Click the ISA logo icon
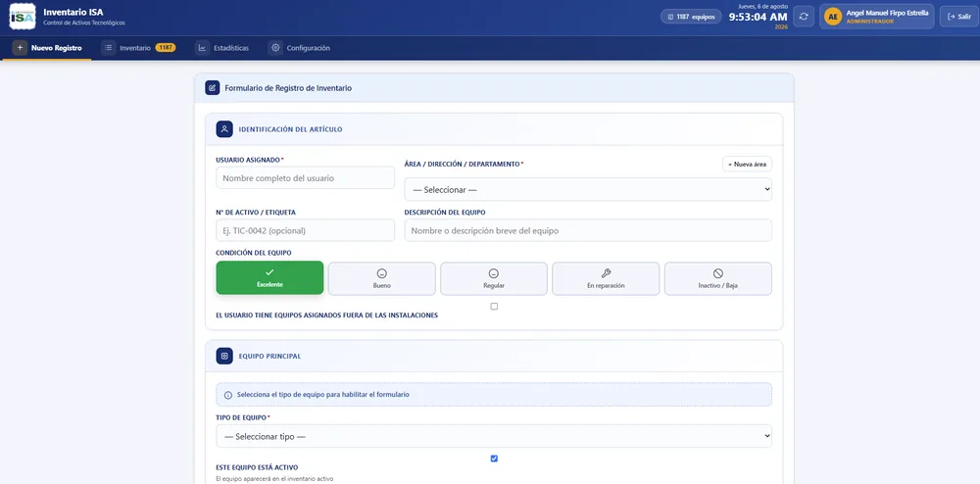Viewport: 980px width, 484px height. 23,17
